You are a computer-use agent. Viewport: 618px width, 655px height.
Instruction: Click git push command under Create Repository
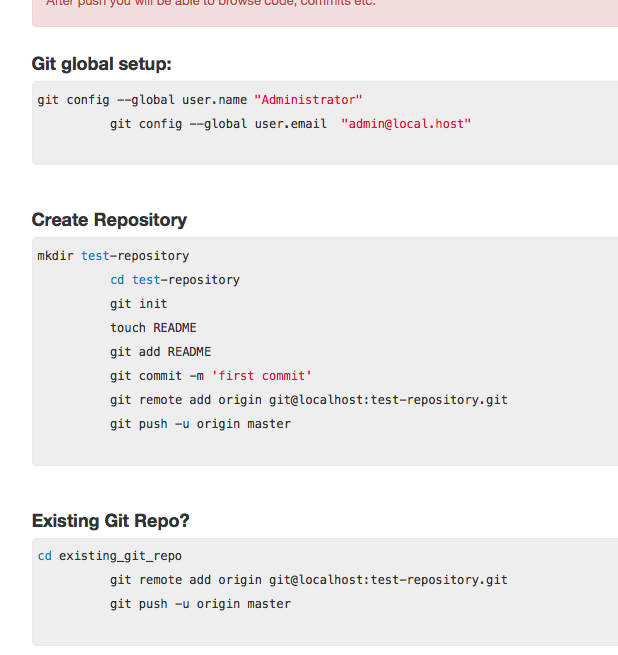pyautogui.click(x=200, y=424)
